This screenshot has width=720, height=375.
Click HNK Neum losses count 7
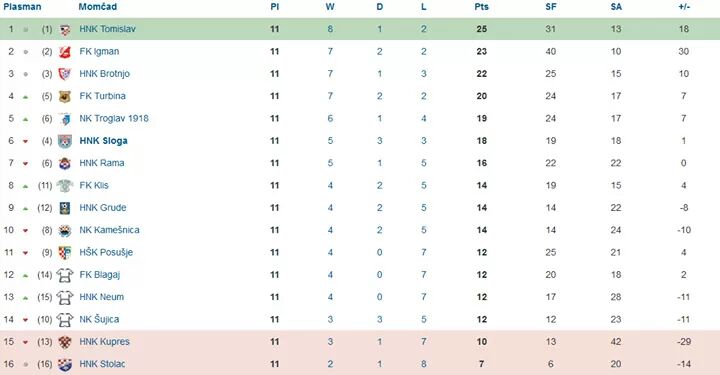pyautogui.click(x=423, y=297)
